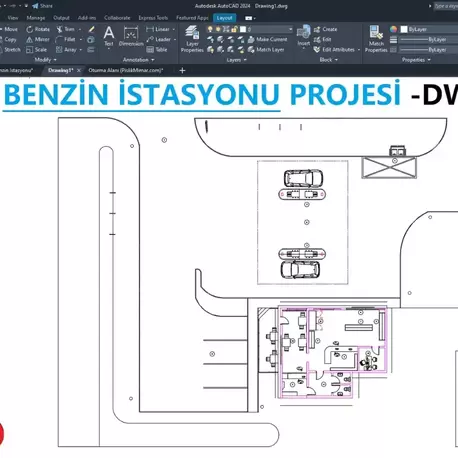Create a Linear dimension
Image resolution: width=458 pixels, height=458 pixels.
158,29
